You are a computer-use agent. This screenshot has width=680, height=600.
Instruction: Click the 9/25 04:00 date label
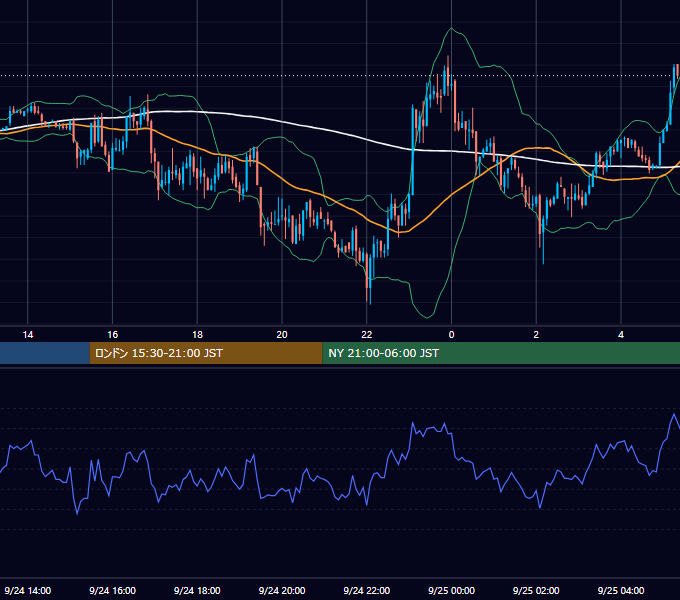(621, 590)
